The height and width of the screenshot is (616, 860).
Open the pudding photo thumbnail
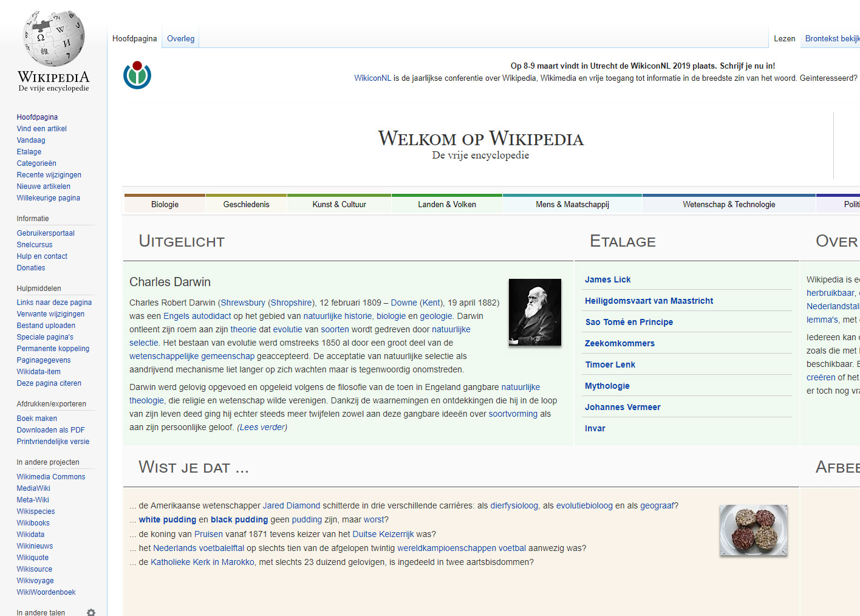753,530
